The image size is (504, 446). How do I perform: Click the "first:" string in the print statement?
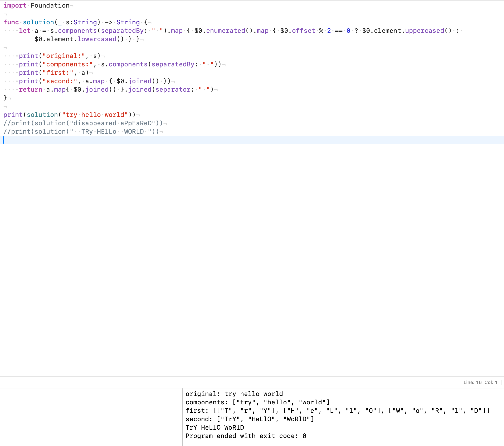point(58,73)
